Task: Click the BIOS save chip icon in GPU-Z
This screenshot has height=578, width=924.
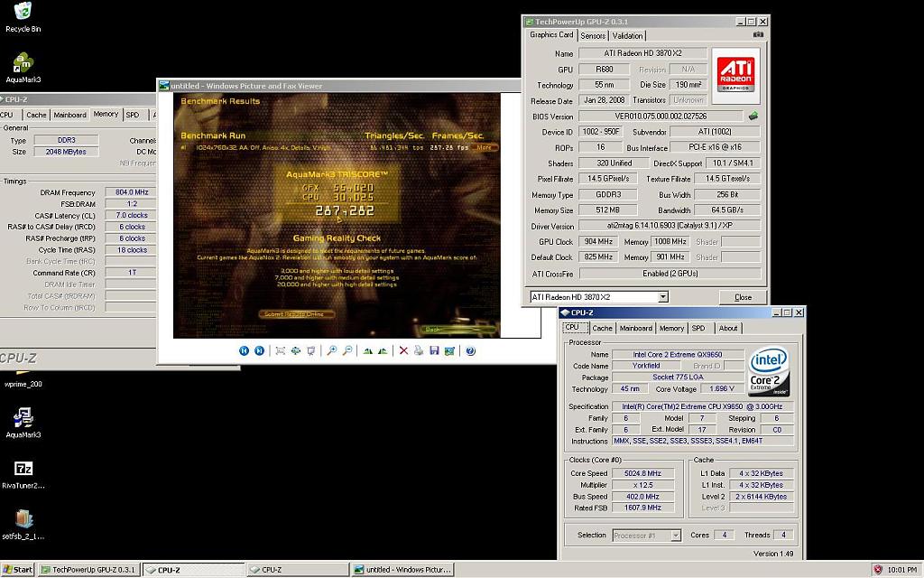Action: click(753, 116)
